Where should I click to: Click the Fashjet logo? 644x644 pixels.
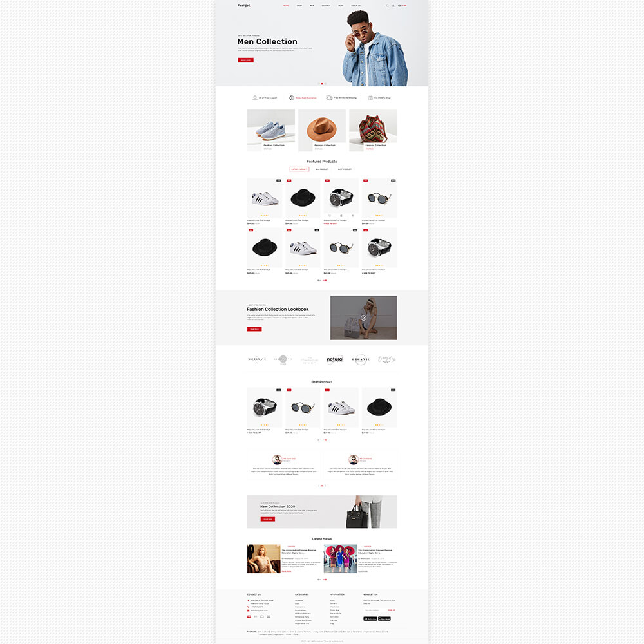pos(244,5)
